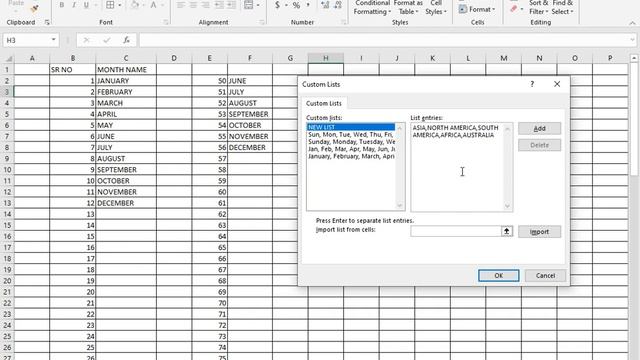Align text right in the Alignment group
Image resolution: width=640 pixels, height=360 pixels.
[x=206, y=5]
